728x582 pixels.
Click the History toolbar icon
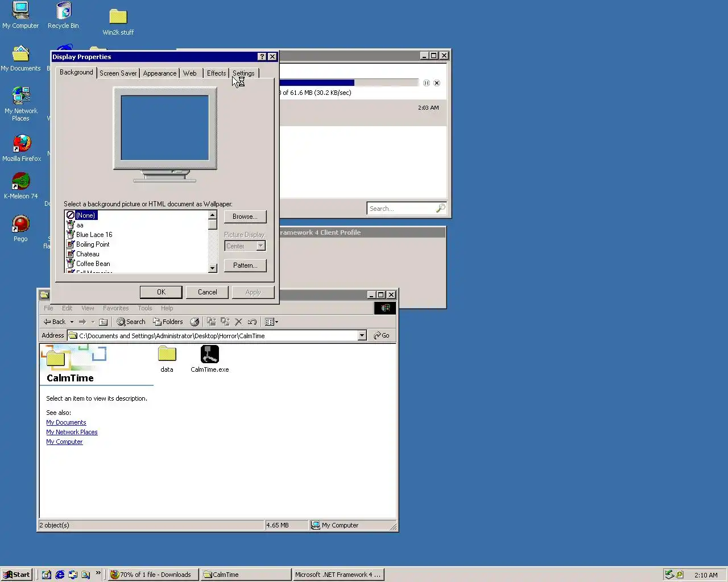(195, 322)
